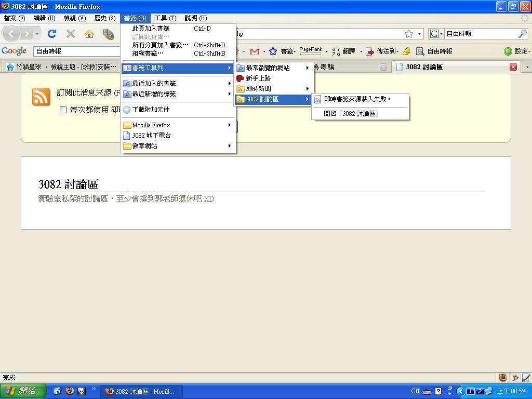
Task: Reload the page with the refresh icon
Action: click(52, 34)
